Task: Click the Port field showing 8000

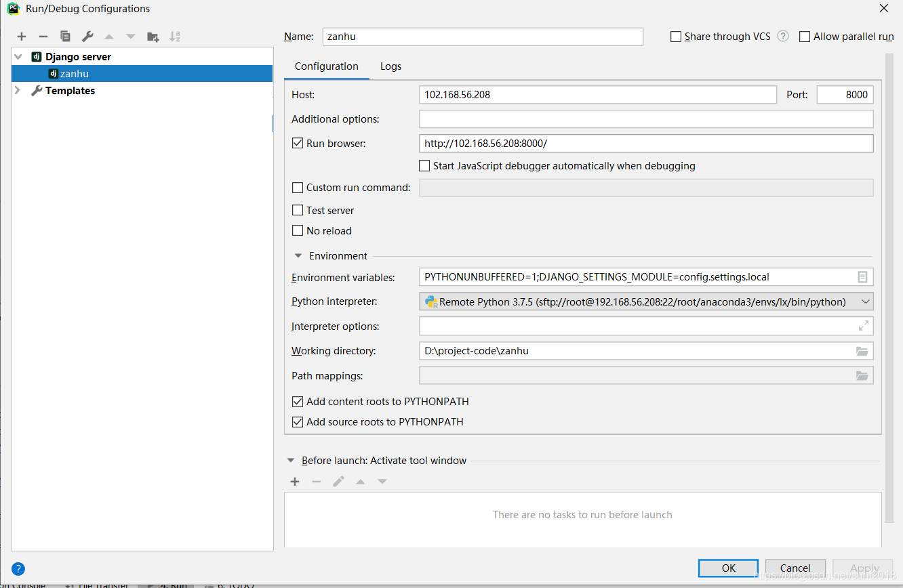Action: [x=845, y=95]
